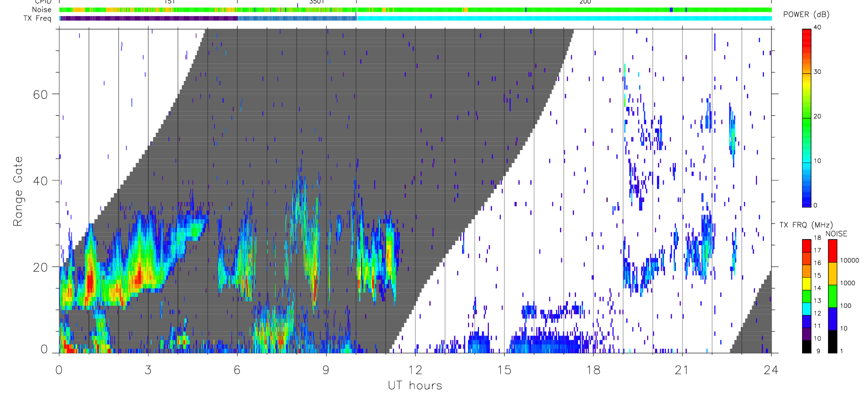Click the 17 label on TX FRQ scale

pyautogui.click(x=817, y=250)
